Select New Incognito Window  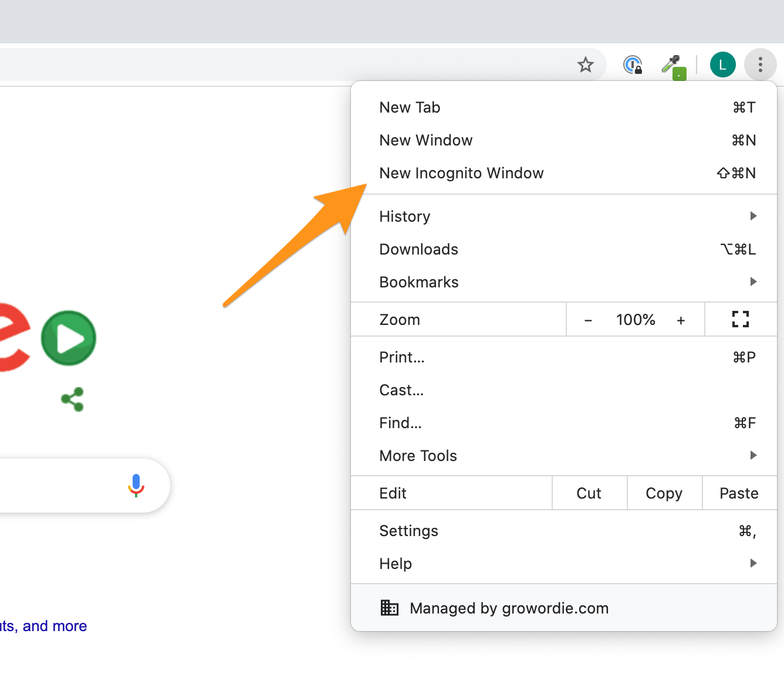461,173
